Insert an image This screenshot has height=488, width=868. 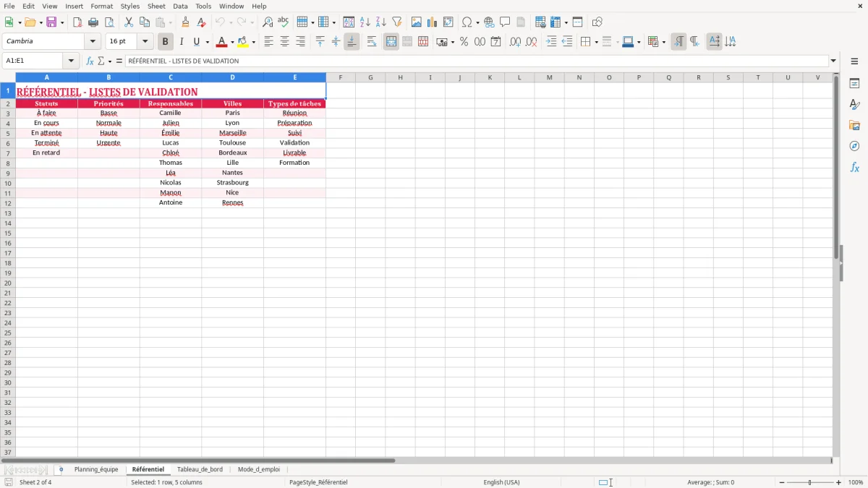pos(417,22)
